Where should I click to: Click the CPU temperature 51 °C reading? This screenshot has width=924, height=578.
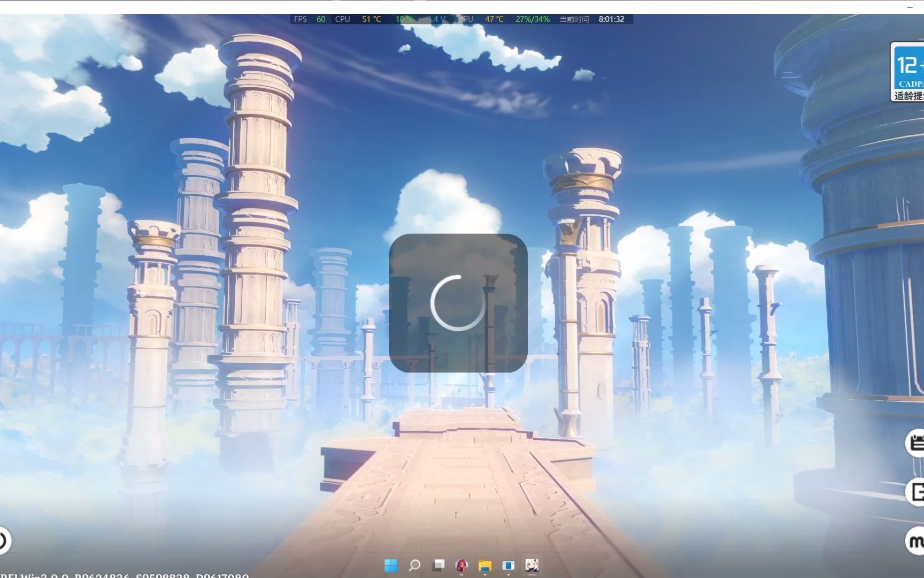[x=372, y=19]
